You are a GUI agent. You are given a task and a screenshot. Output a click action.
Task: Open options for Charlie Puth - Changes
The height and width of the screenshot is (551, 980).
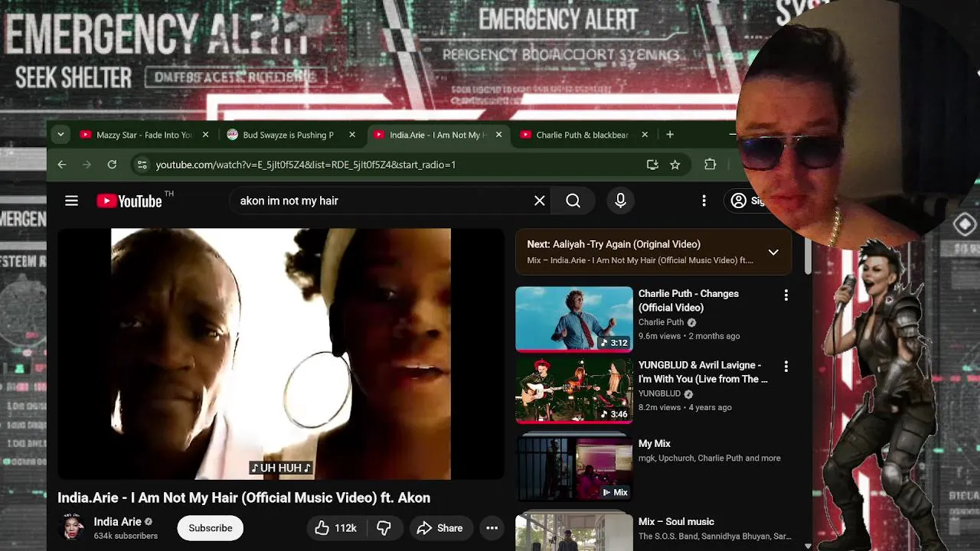click(786, 295)
